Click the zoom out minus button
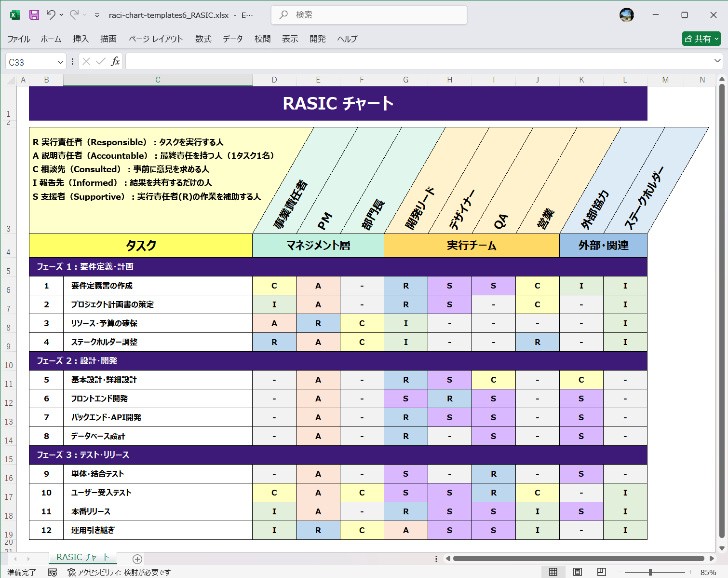728x578 pixels. [x=620, y=572]
